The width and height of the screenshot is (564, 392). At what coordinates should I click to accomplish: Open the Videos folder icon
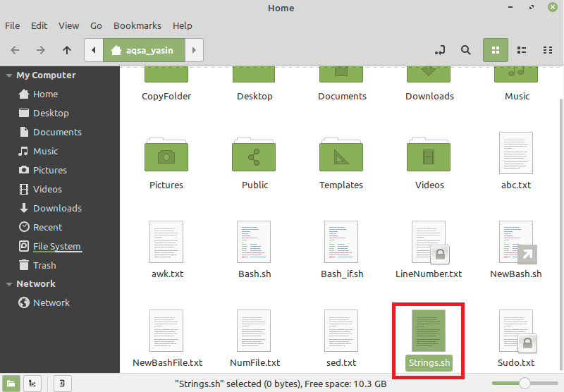click(429, 155)
